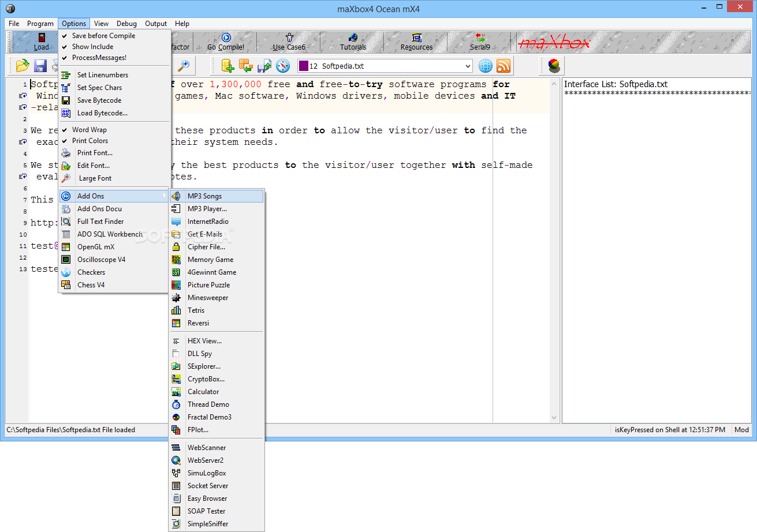Open CryptoBox add-on

tap(217, 379)
